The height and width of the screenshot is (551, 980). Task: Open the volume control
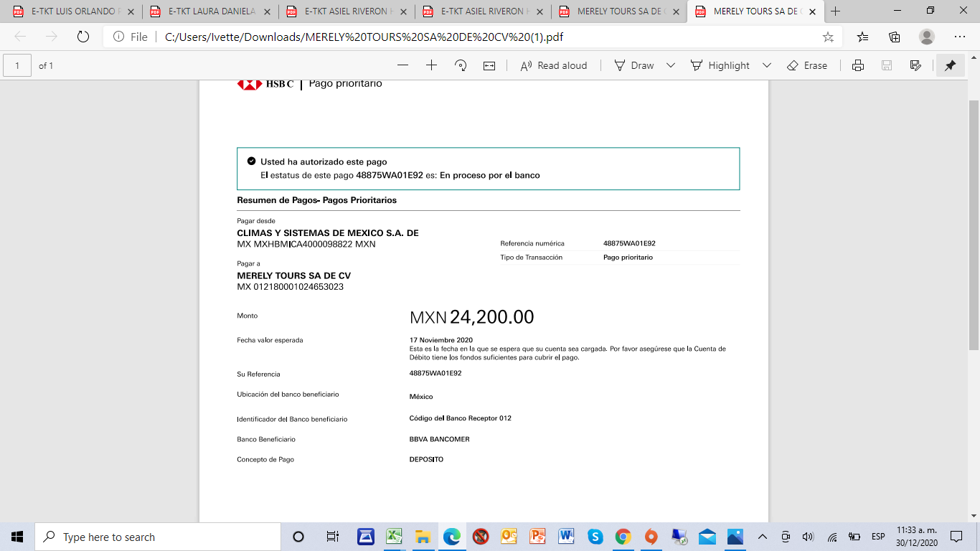(808, 537)
